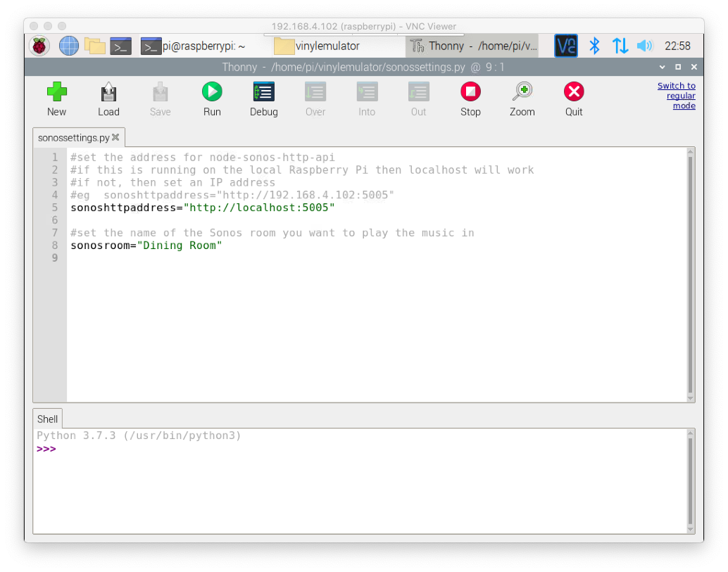Select the Shell tab
The height and width of the screenshot is (572, 728).
47,419
